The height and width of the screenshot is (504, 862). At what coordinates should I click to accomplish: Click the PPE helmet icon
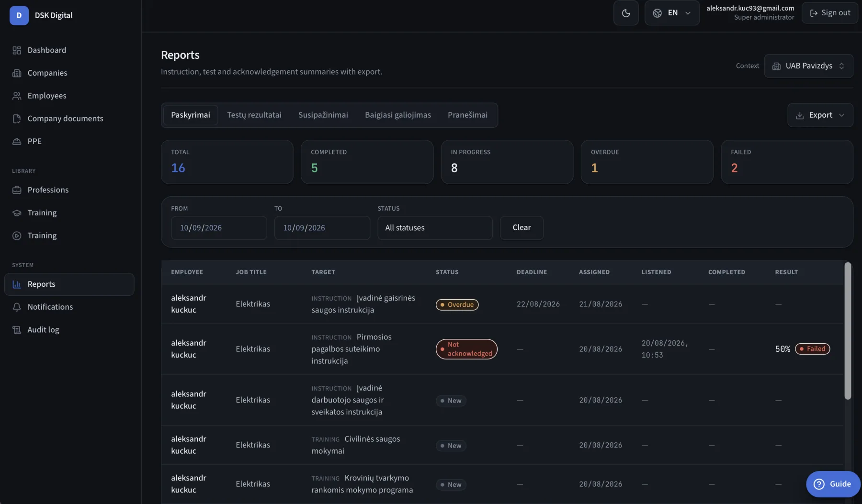click(x=17, y=141)
